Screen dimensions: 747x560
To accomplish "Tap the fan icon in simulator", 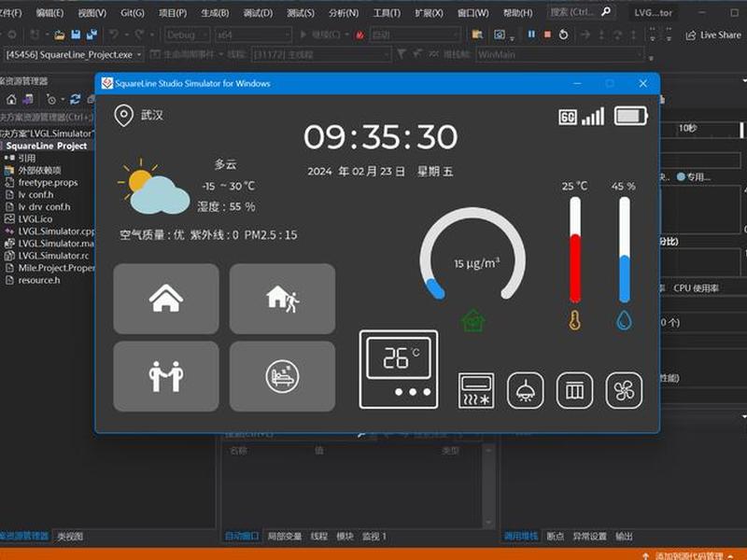I will (624, 391).
